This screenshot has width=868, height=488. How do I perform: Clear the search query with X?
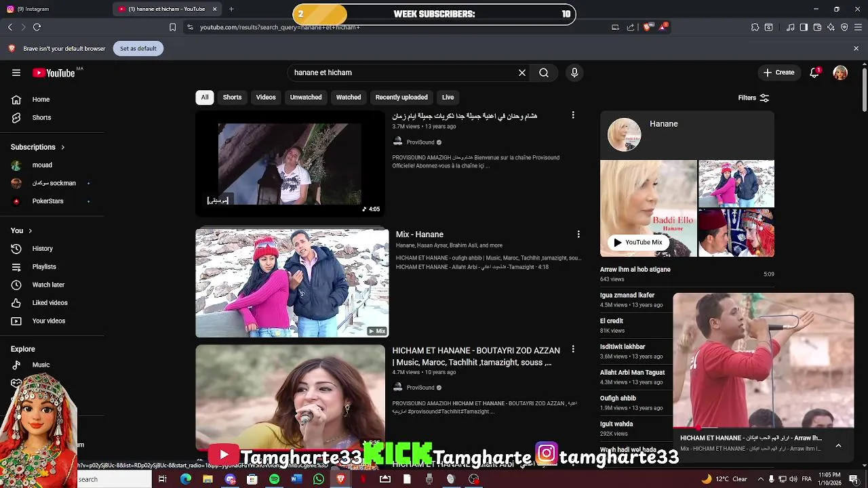click(522, 73)
